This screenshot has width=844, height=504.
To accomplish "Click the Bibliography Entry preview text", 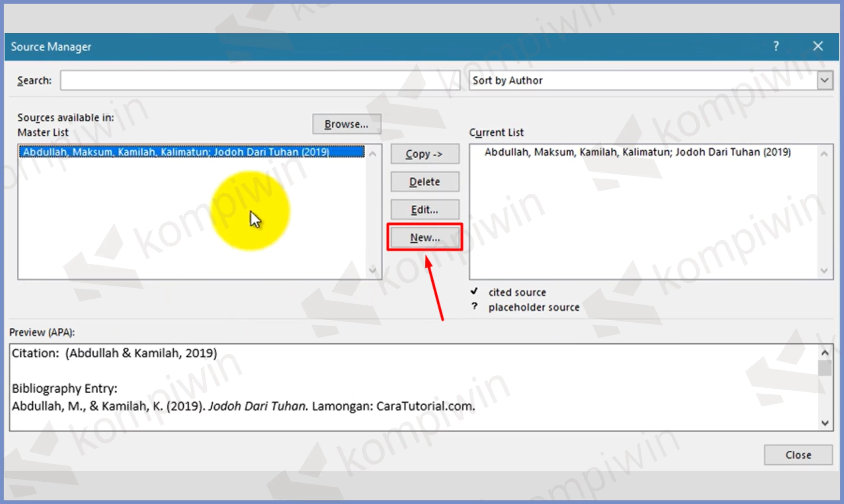I will coord(243,406).
